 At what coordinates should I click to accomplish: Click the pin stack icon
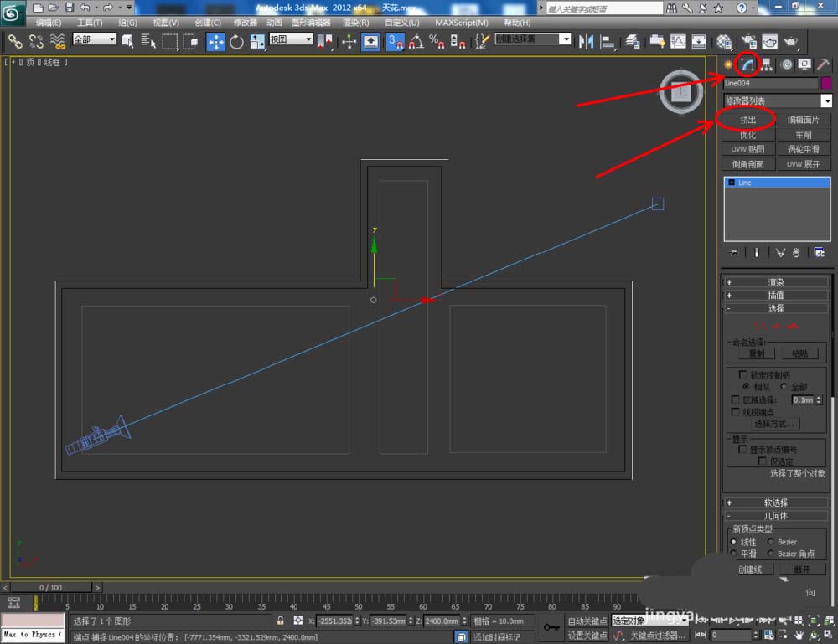point(734,252)
